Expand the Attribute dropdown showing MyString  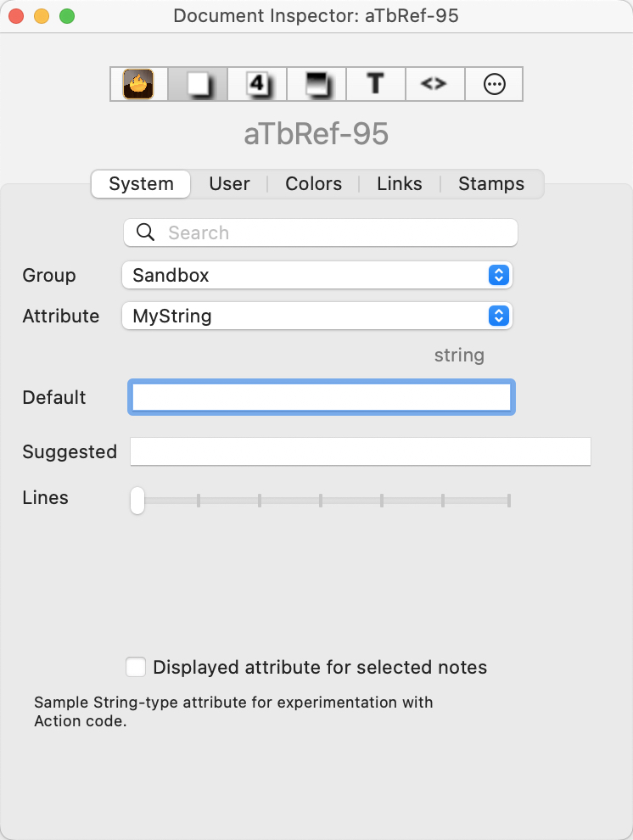click(317, 316)
